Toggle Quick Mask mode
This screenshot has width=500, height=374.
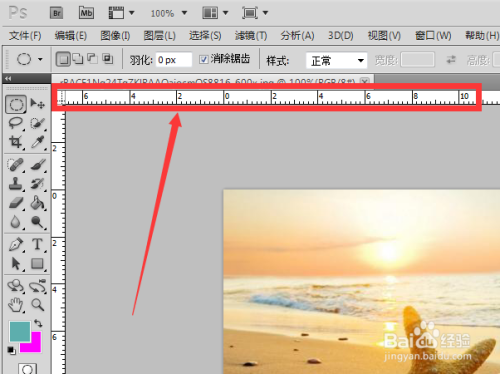pos(27,369)
